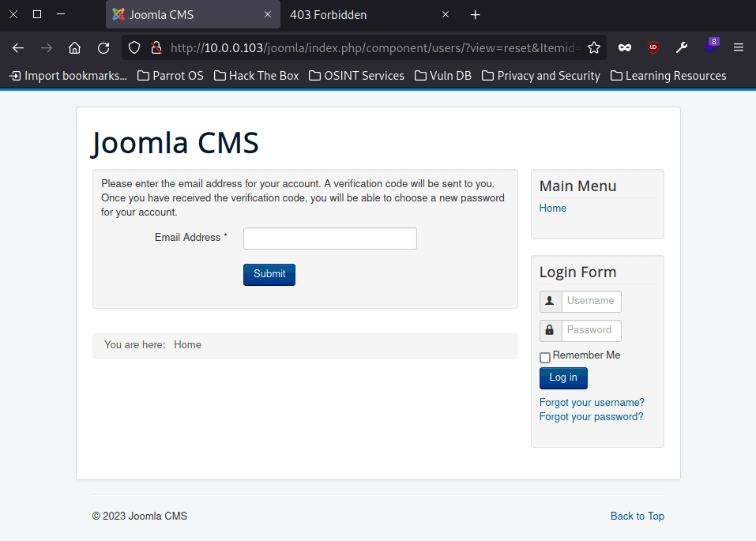Click the shield tracking protection icon
756x541 pixels.
(134, 47)
